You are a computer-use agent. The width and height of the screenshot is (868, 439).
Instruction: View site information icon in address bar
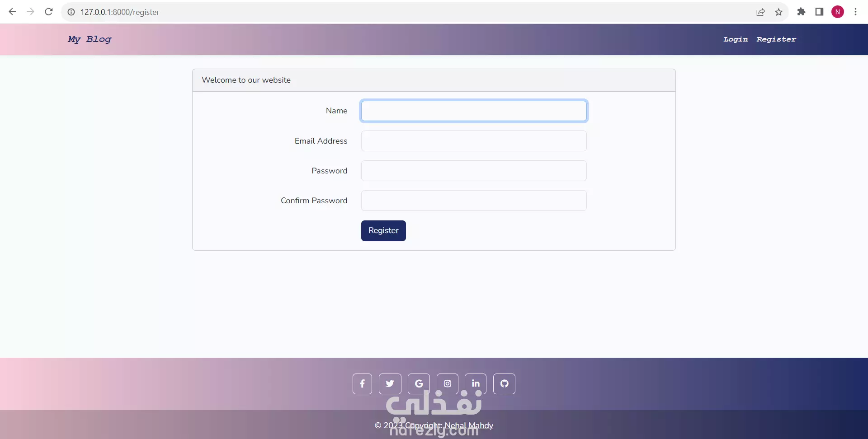pyautogui.click(x=71, y=12)
